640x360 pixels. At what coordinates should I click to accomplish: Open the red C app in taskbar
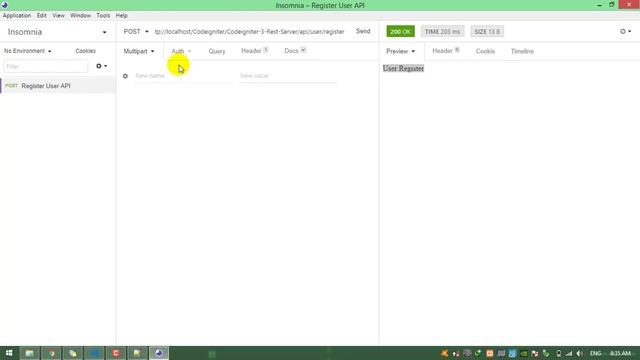pyautogui.click(x=116, y=353)
